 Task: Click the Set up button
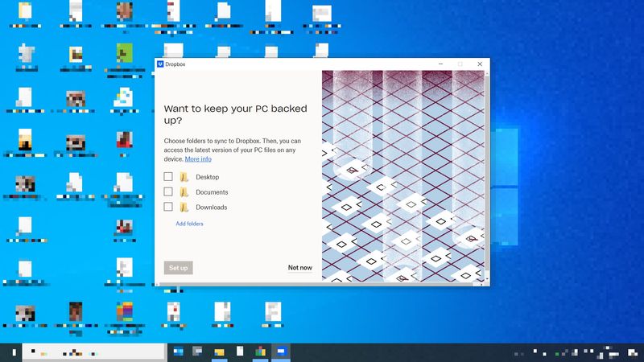pos(178,268)
